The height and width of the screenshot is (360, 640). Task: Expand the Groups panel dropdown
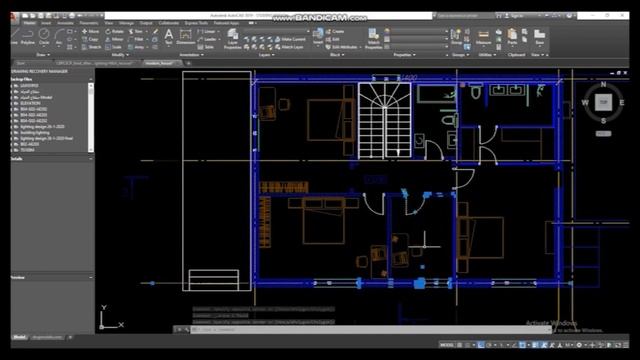pos(460,55)
